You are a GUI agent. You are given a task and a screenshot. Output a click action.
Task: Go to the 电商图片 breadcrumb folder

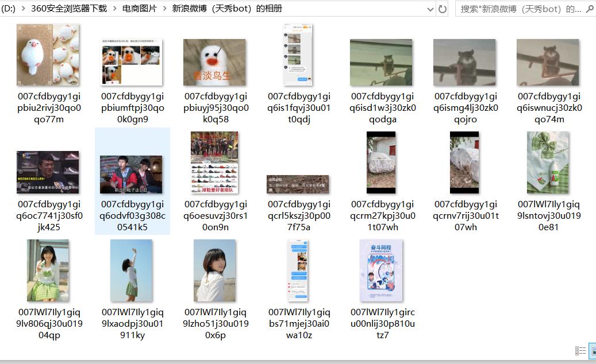click(x=140, y=9)
